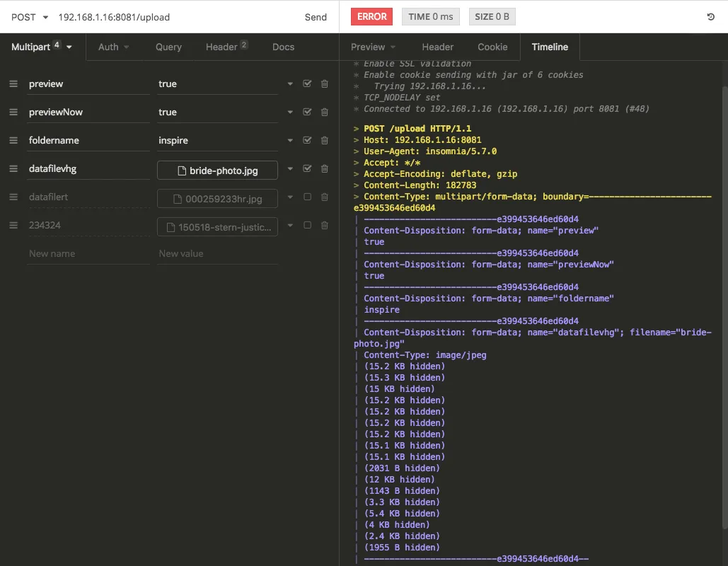Screen dimensions: 728x566
Task: Delete the datafilert field with trash icon
Action: coord(325,197)
